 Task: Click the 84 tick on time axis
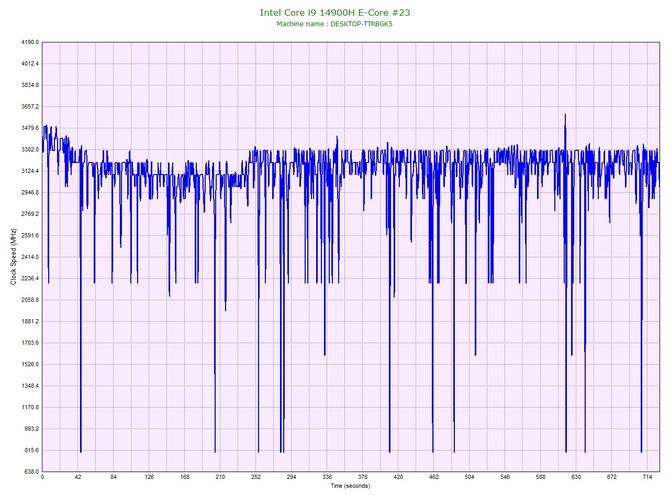[x=113, y=477]
